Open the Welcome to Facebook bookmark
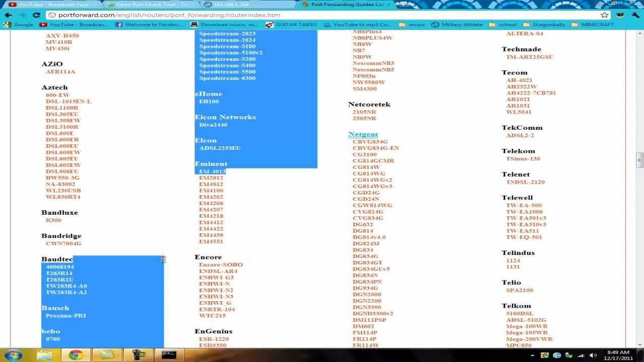Viewport: 644px width, 362px height. (149, 25)
